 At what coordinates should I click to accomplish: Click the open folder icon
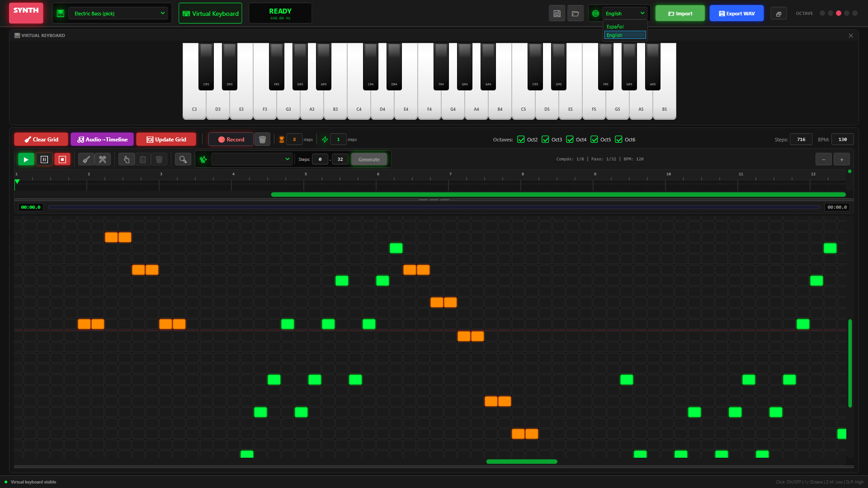(x=576, y=14)
